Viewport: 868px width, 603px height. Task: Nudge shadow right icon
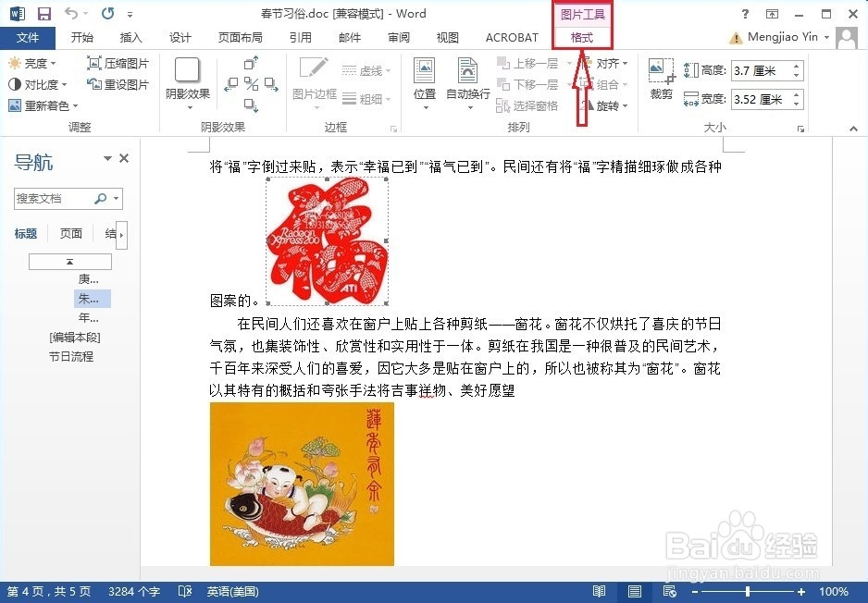[x=271, y=84]
